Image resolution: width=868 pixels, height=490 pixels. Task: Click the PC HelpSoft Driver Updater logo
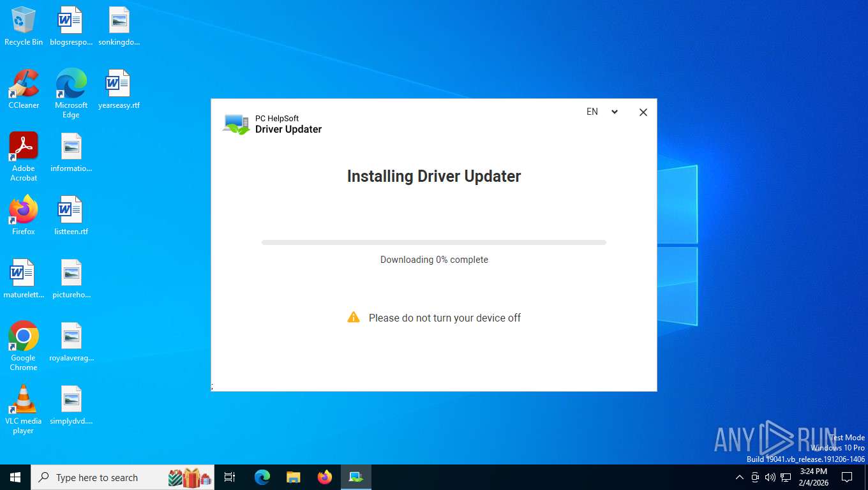pos(273,124)
